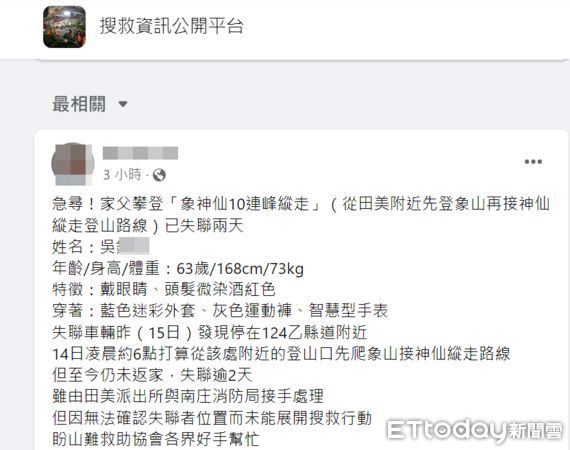570x450 pixels.
Task: Open the blurred author name link
Action: [x=140, y=153]
